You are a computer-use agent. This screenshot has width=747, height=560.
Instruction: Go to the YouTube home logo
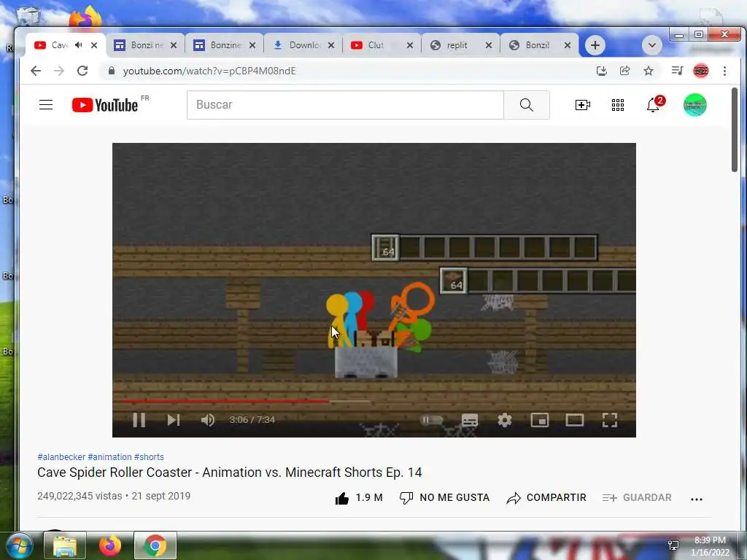105,105
